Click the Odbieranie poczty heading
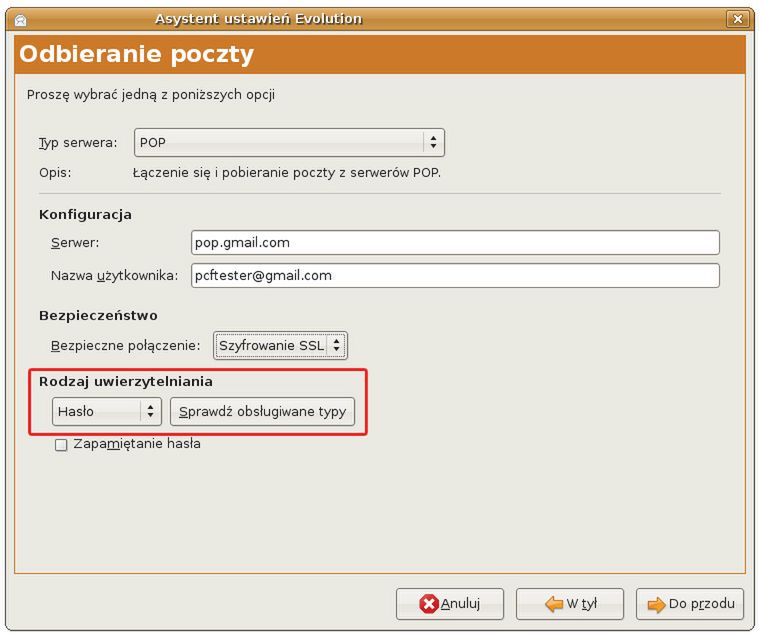 point(137,54)
